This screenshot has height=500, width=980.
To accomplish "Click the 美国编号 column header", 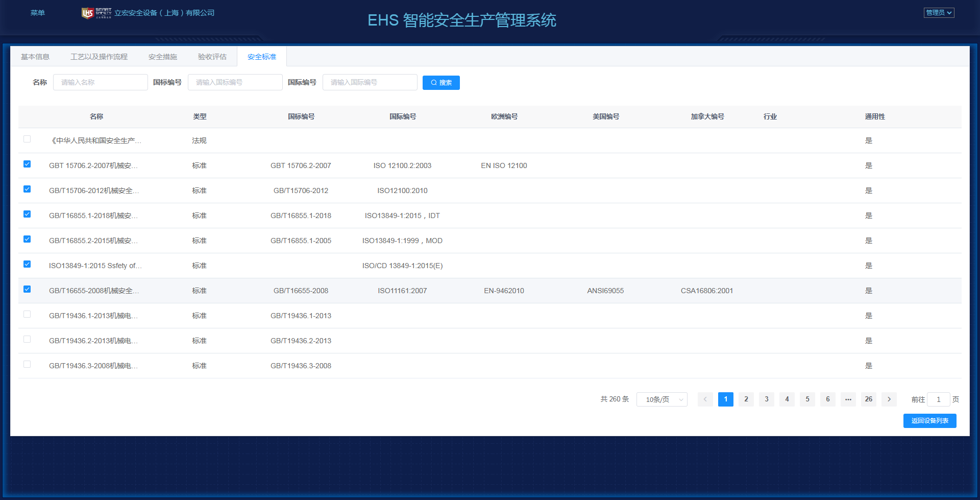I will click(x=606, y=116).
